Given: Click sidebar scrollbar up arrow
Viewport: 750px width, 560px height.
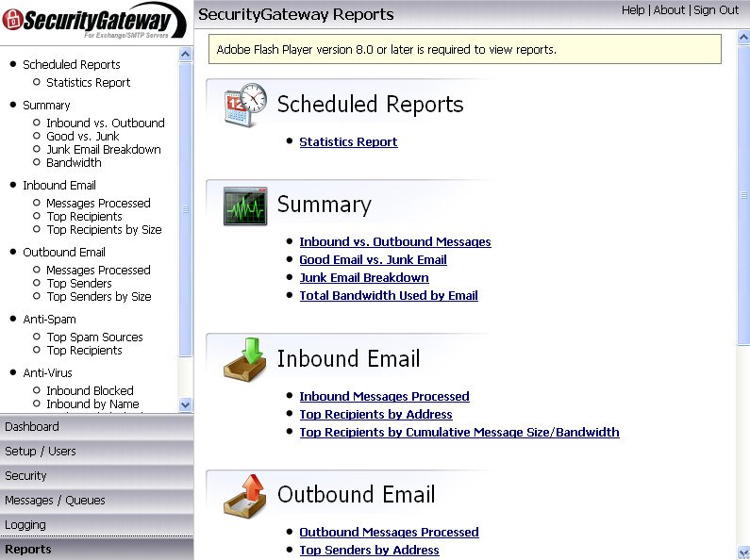Looking at the screenshot, I should click(186, 54).
